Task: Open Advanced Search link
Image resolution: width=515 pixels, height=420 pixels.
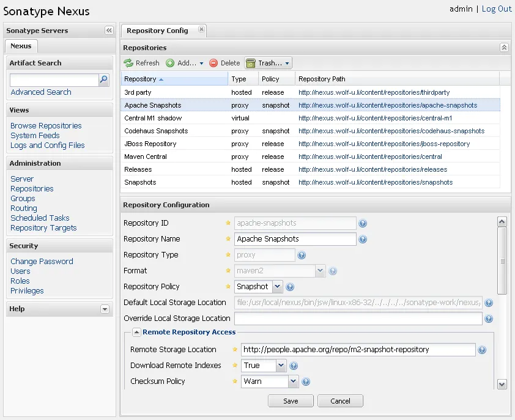Action: [41, 92]
